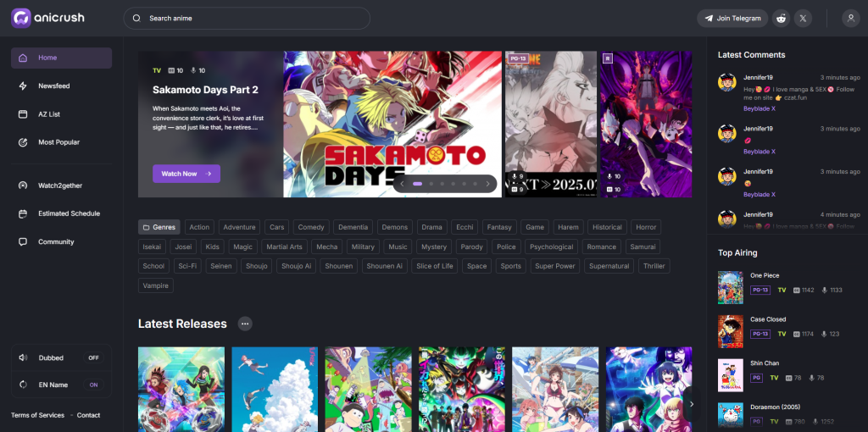Click the Most Popular sidebar icon
Viewport: 868px width, 432px height.
[x=23, y=142]
